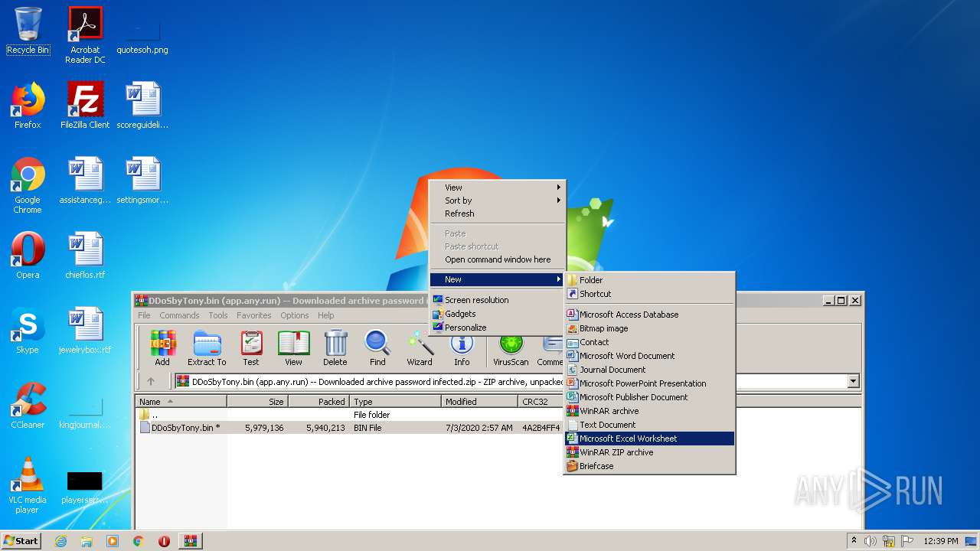Choose Open command window here
980x551 pixels.
point(497,259)
